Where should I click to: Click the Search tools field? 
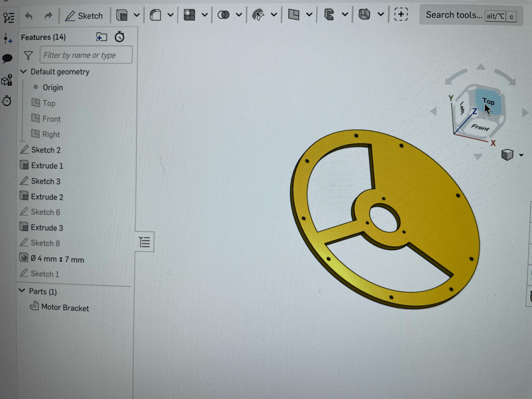coord(471,15)
